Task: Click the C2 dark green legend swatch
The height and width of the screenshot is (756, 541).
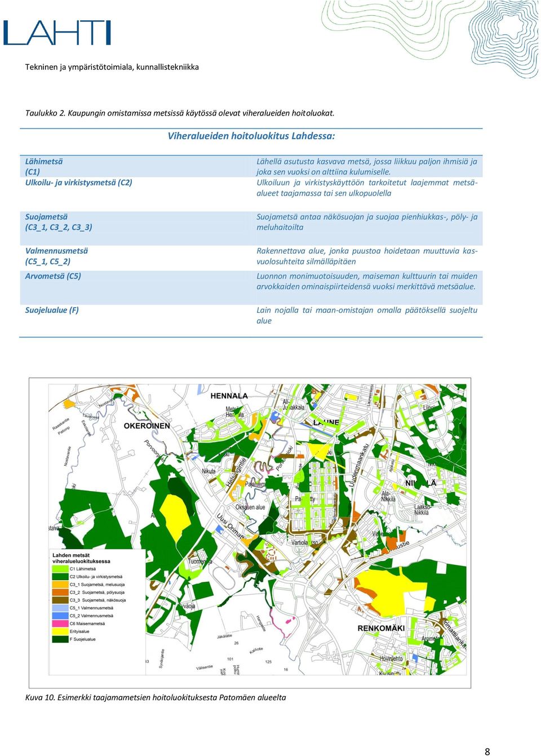Action: [60, 577]
